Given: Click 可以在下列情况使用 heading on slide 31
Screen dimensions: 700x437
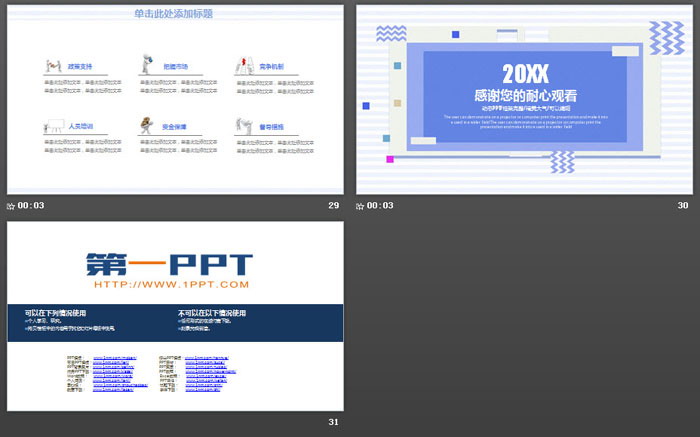Looking at the screenshot, I should pos(55,313).
